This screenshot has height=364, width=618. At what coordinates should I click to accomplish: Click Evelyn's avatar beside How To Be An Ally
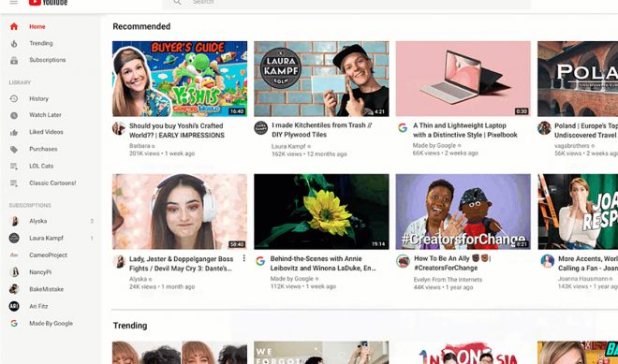[x=403, y=261]
